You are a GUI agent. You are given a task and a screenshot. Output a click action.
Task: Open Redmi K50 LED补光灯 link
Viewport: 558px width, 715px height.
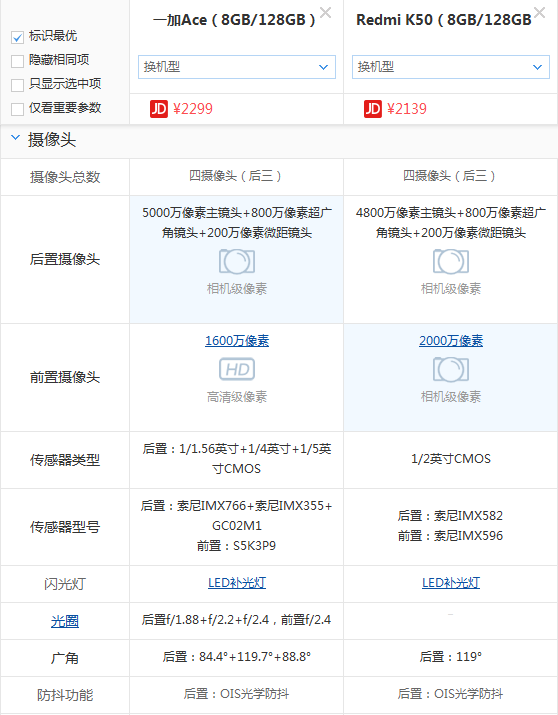pyautogui.click(x=451, y=583)
